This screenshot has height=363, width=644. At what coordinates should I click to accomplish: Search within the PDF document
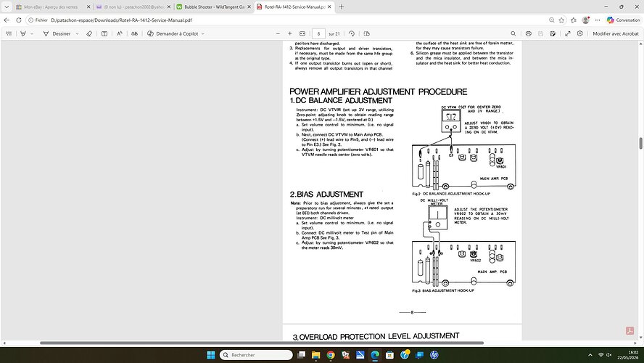click(513, 33)
